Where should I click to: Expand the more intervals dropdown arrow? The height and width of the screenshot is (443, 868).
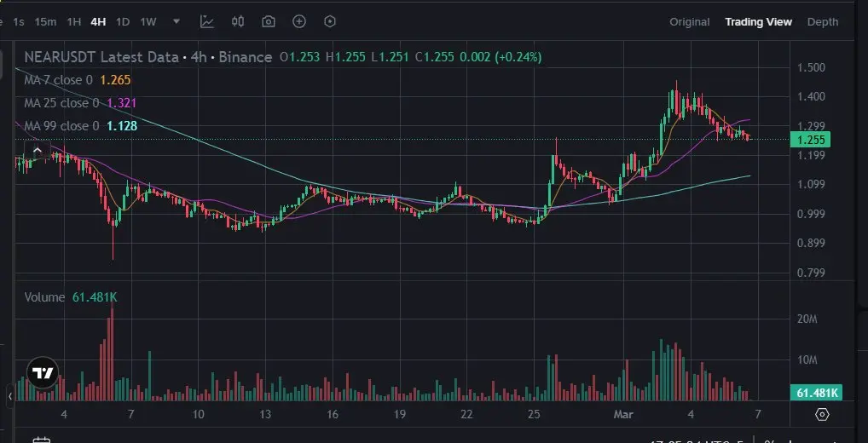click(x=176, y=21)
